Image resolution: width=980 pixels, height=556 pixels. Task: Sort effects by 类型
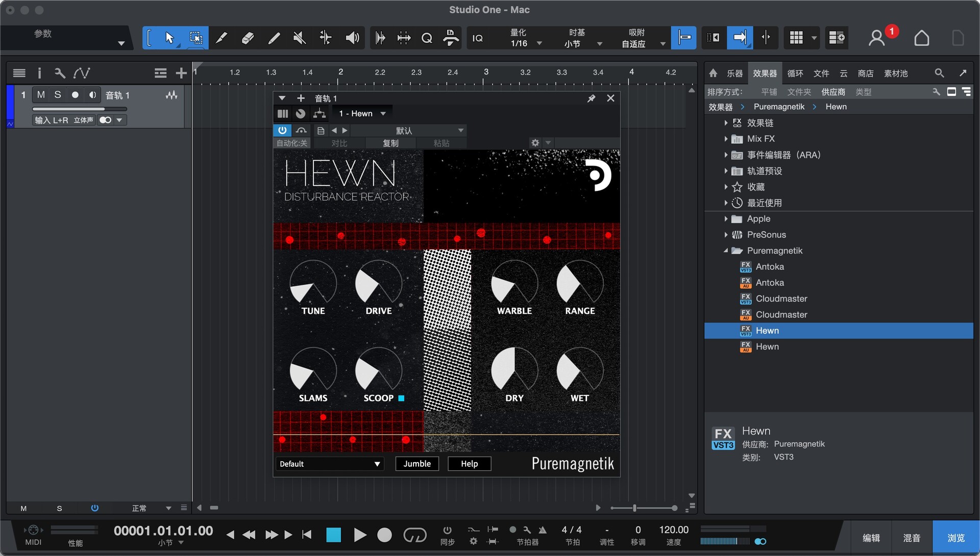(863, 92)
